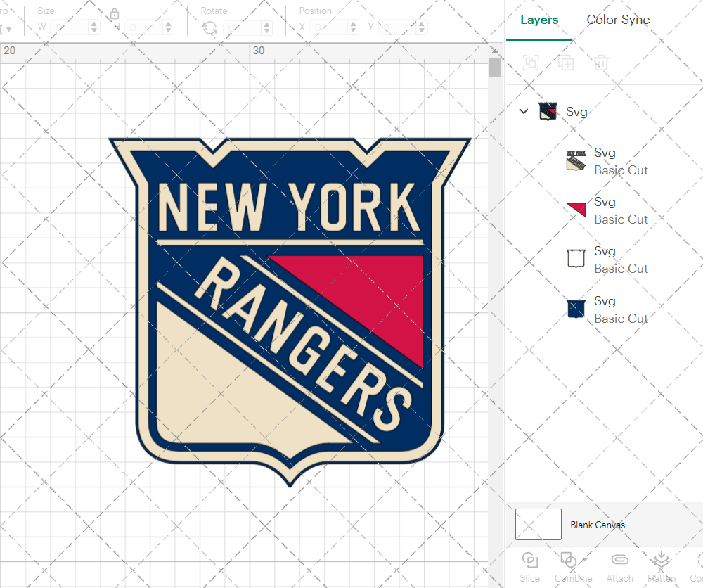Click the canvas vertical scrollbar thumb
The width and height of the screenshot is (703, 588).
(x=495, y=68)
